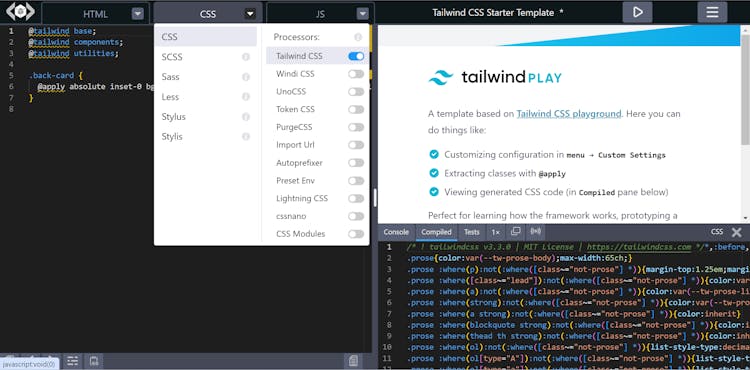Enable CSS Modules processor

click(356, 234)
